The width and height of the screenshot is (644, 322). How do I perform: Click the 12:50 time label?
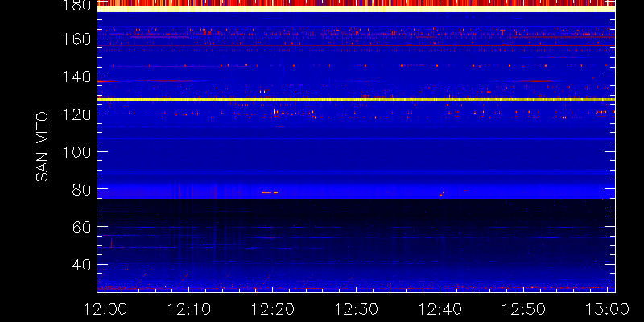pyautogui.click(x=524, y=309)
